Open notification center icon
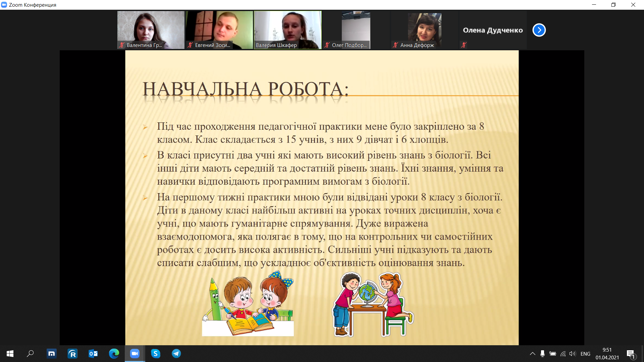Image resolution: width=644 pixels, height=362 pixels. 631,354
